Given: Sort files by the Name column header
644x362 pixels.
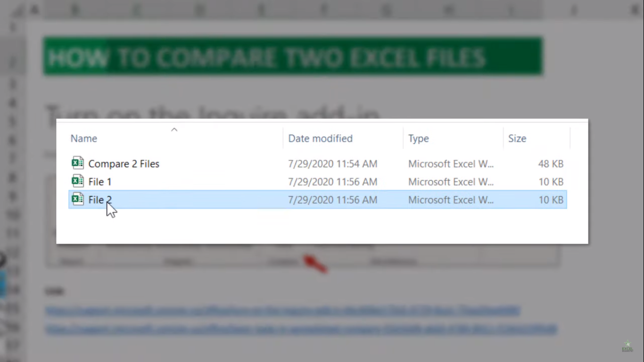Looking at the screenshot, I should pyautogui.click(x=84, y=139).
